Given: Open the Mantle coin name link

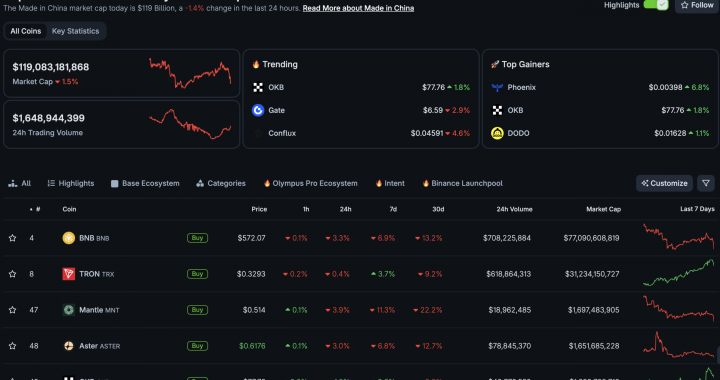Looking at the screenshot, I should [99, 310].
